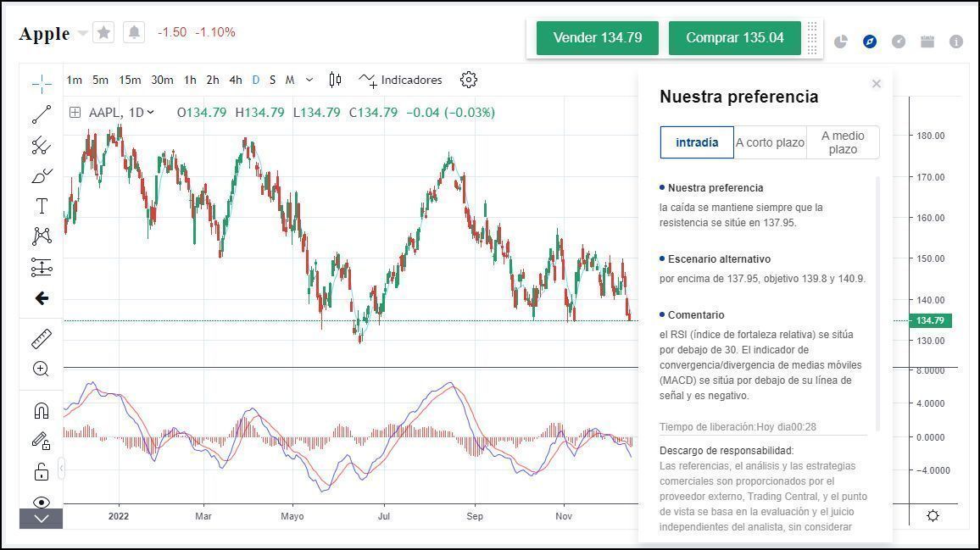Open the Indicadores menu
The height and width of the screenshot is (550, 980).
403,80
